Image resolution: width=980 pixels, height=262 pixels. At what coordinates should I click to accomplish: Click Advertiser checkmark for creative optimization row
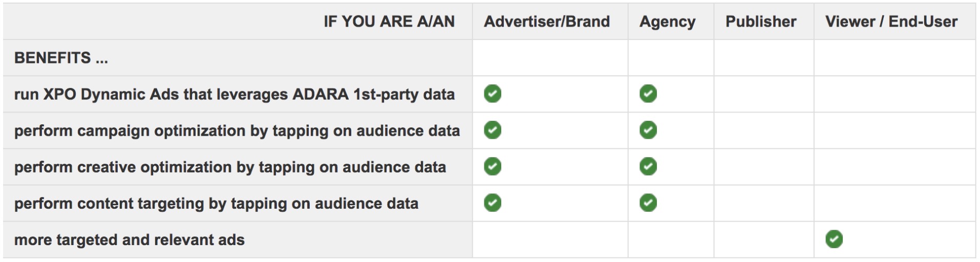[x=493, y=167]
